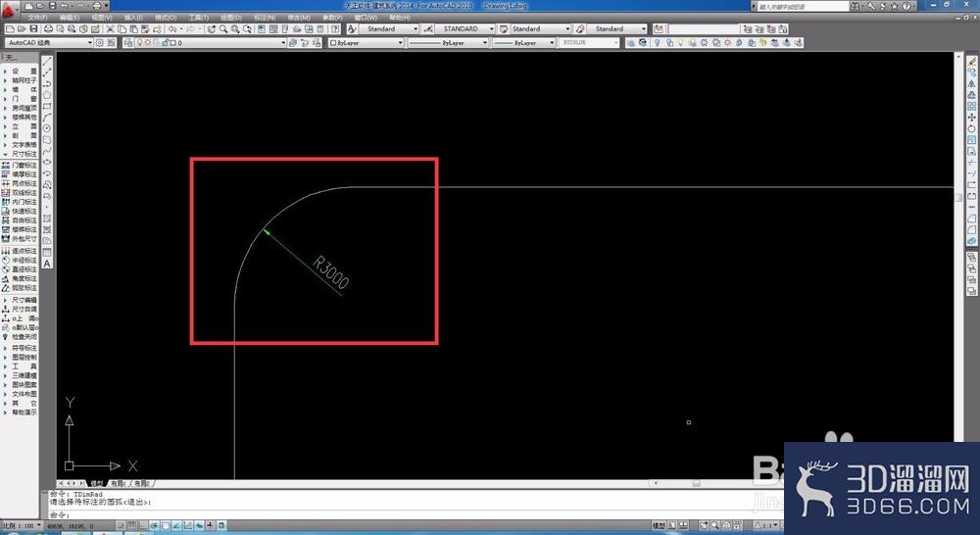Open the 视图(V) menu
This screenshot has width=980, height=535.
pyautogui.click(x=102, y=18)
